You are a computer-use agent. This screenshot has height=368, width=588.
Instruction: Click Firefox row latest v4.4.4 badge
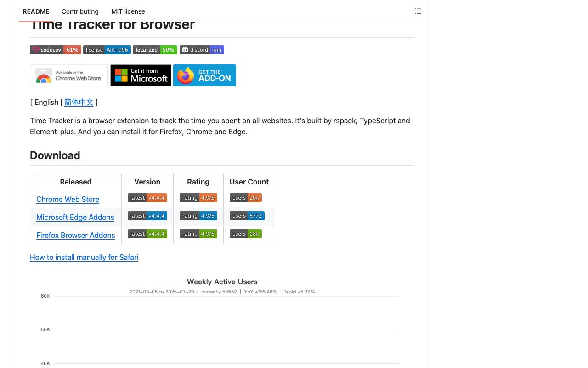pyautogui.click(x=147, y=234)
